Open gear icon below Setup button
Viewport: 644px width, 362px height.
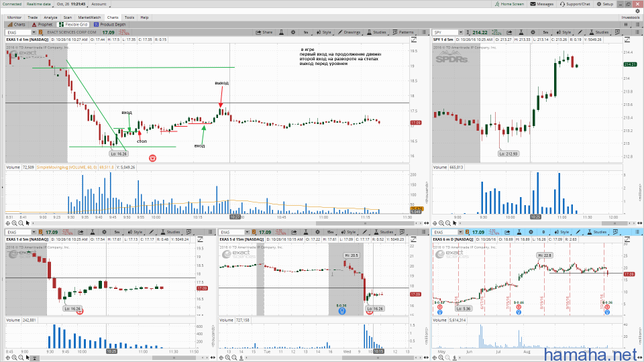coord(637,11)
